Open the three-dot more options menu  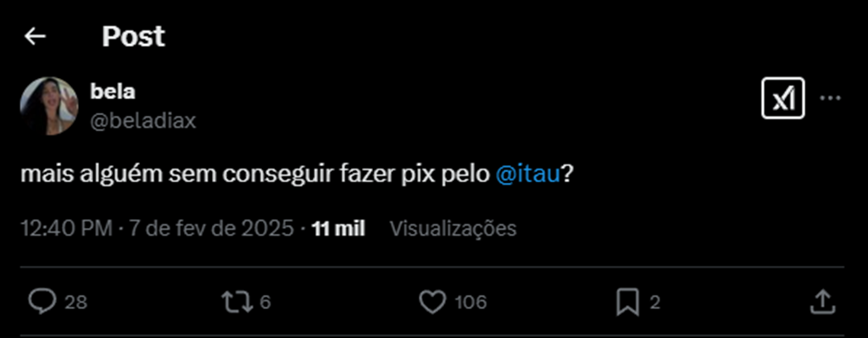pyautogui.click(x=830, y=98)
